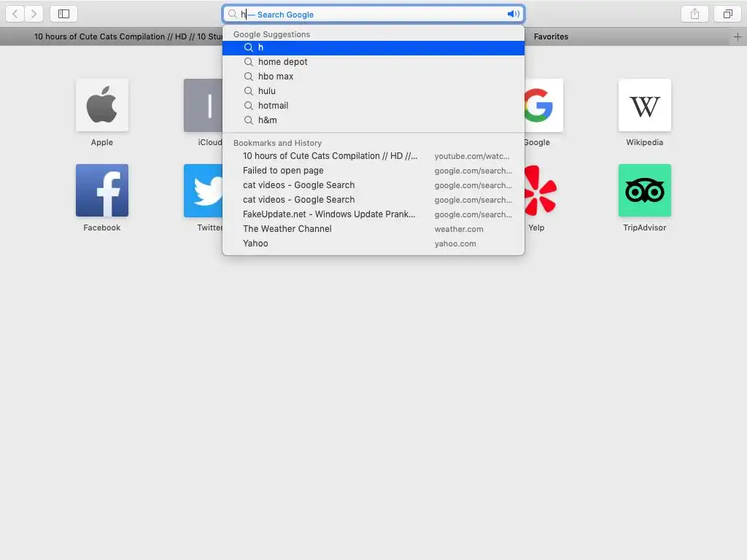
Task: Click the 'TripAdvisor' label under favorites
Action: (645, 227)
